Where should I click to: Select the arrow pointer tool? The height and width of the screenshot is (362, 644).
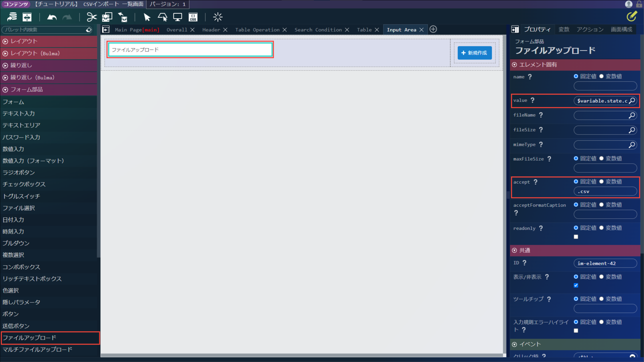point(147,17)
